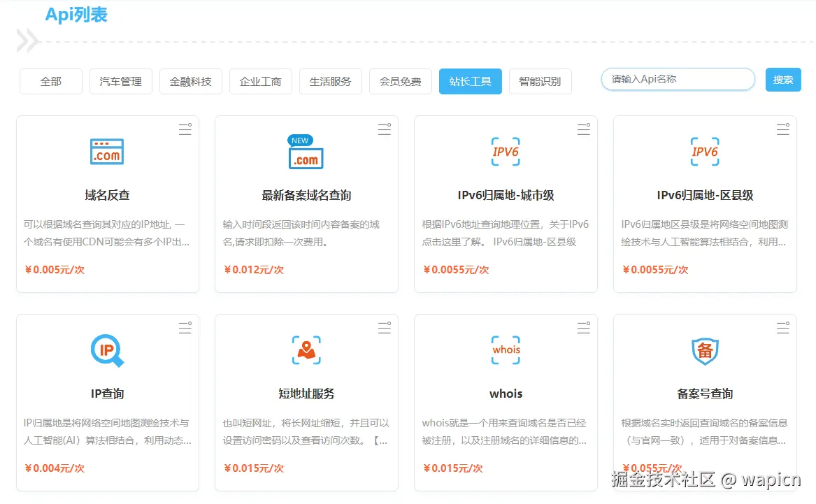The height and width of the screenshot is (504, 816).
Task: Click ¥0.0055元/次 price on IPv6归属地-区县级 card
Action: tap(655, 270)
